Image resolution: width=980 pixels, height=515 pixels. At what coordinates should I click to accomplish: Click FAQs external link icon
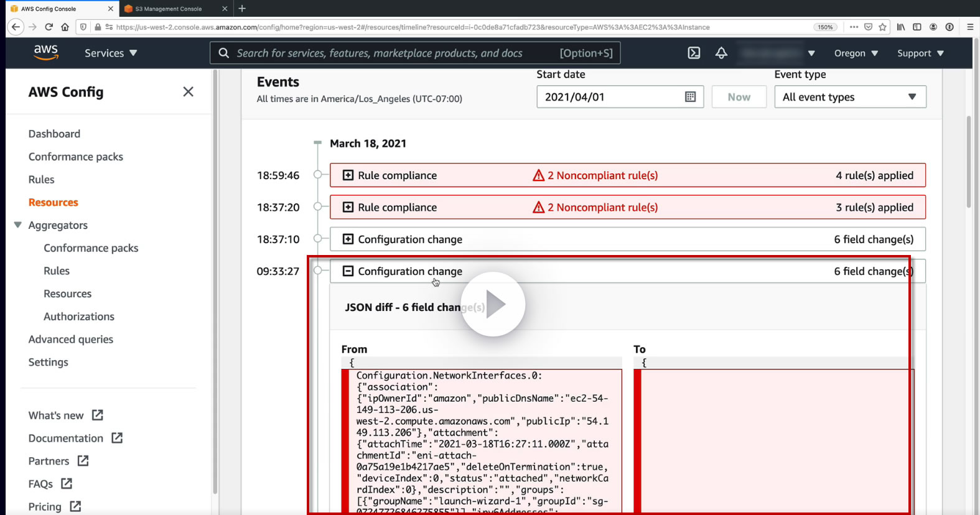[67, 483]
